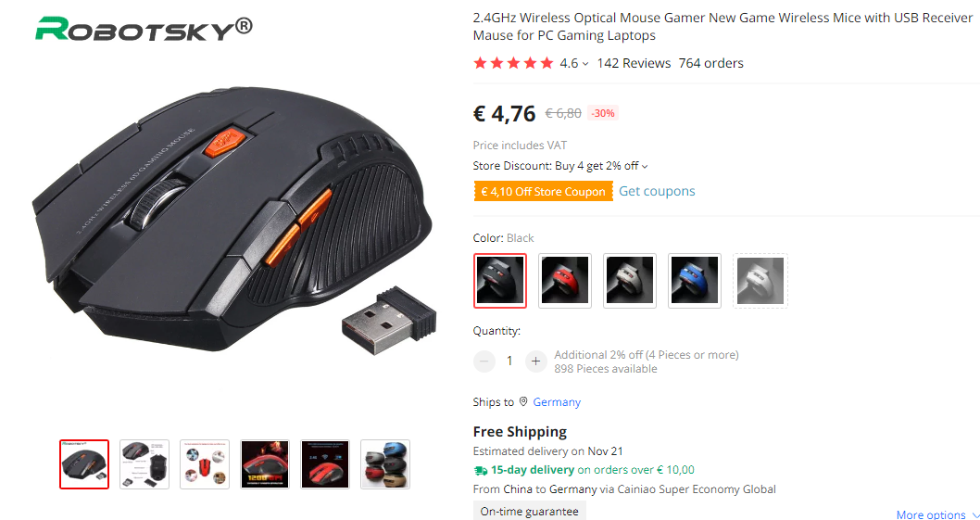The image size is (980, 520).
Task: Decrease quantity with the minus button
Action: tap(484, 361)
